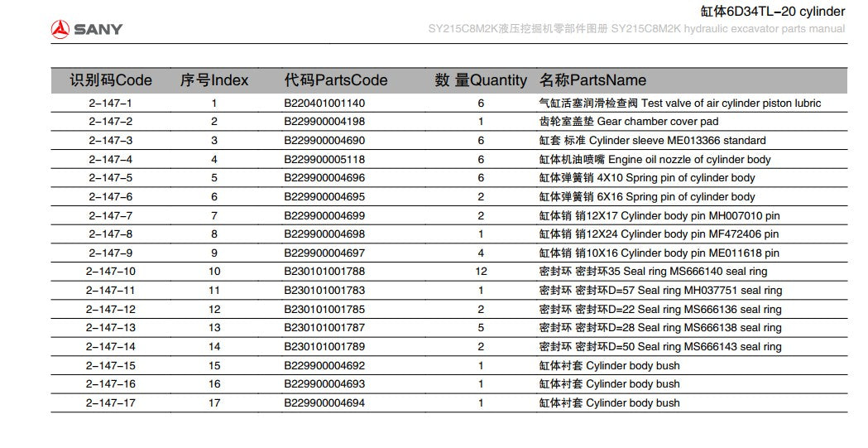Select parts code B220401001140
Image resolution: width=868 pixels, height=448 pixels.
[324, 103]
